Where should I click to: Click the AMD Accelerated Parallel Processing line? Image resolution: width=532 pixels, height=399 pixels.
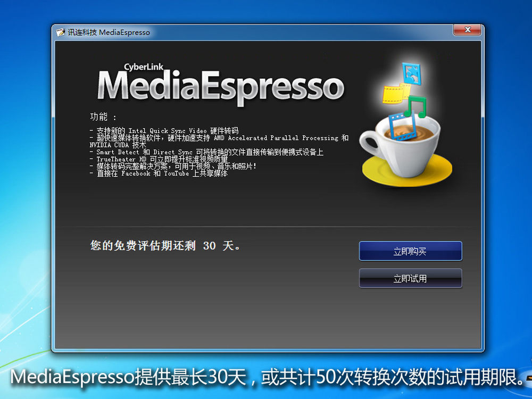[x=219, y=138]
